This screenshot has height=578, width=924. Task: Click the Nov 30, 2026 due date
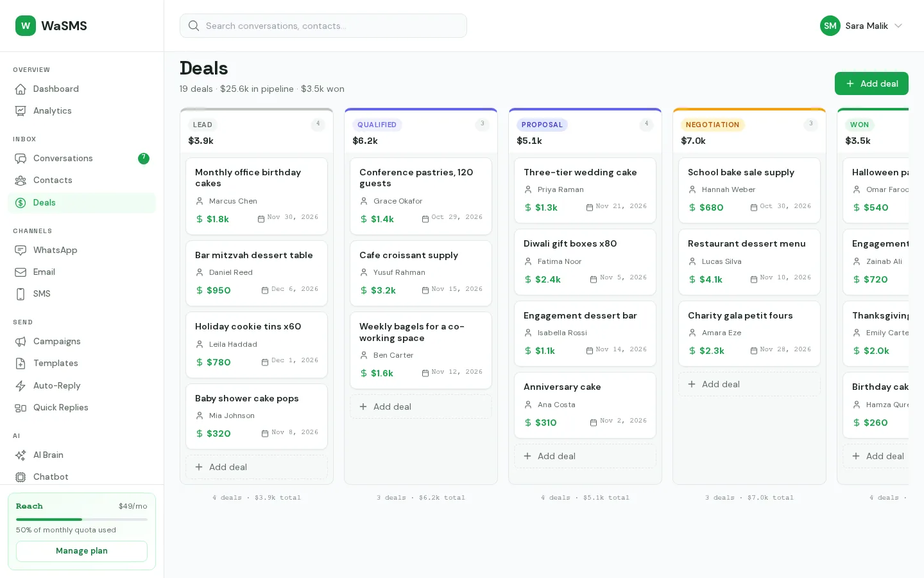[x=288, y=218]
